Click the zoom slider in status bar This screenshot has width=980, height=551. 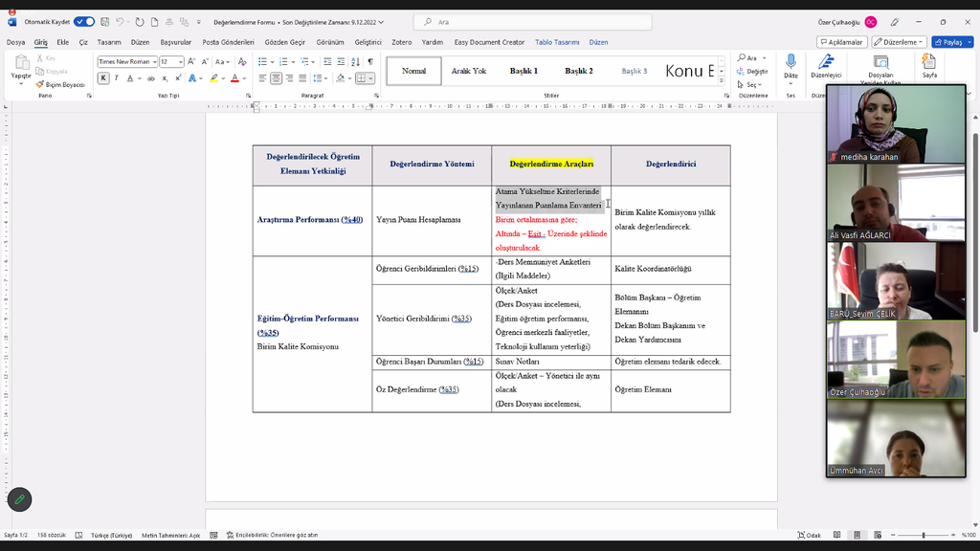[924, 535]
